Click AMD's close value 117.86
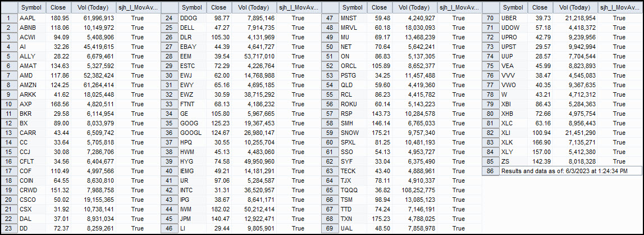The width and height of the screenshot is (644, 235). (x=58, y=75)
